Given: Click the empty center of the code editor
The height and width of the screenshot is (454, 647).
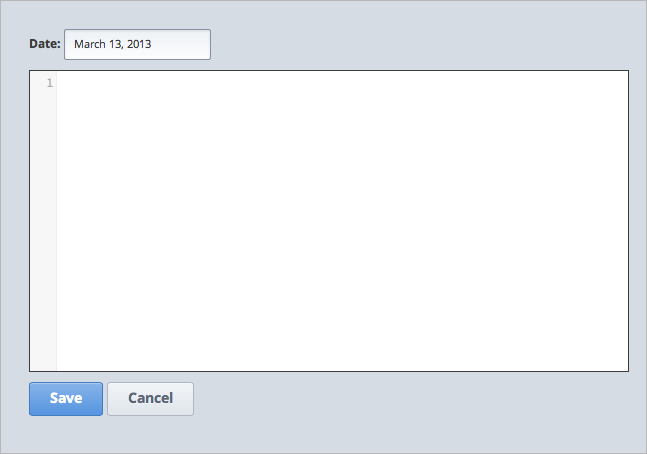Looking at the screenshot, I should click(x=342, y=220).
